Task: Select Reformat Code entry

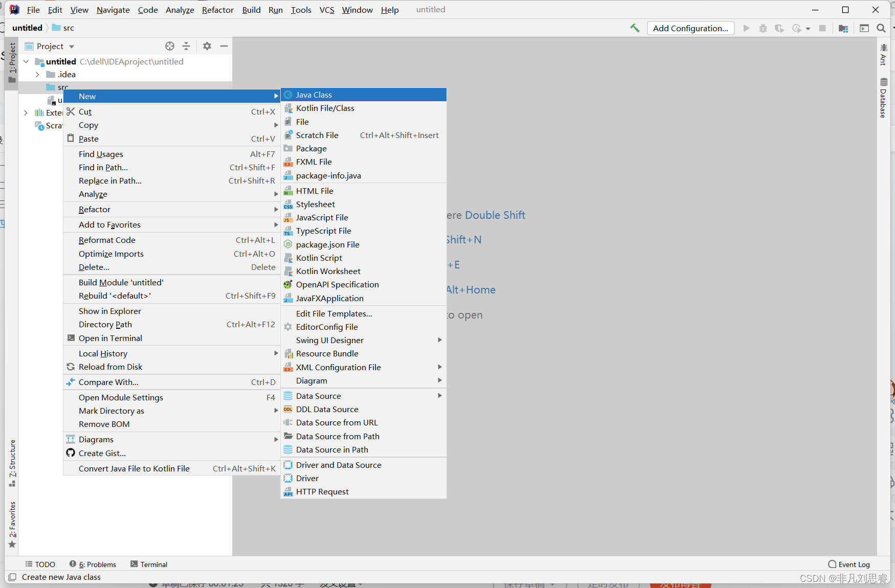Action: point(172,240)
